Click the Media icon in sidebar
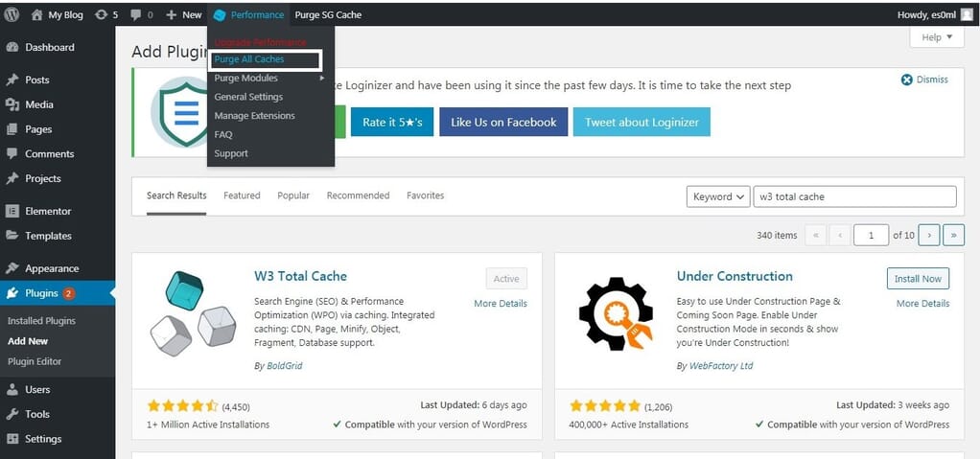 click(x=12, y=104)
